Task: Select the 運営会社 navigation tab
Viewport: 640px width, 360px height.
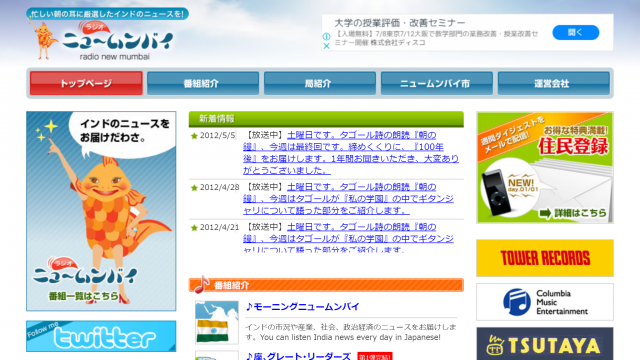Action: click(x=553, y=83)
